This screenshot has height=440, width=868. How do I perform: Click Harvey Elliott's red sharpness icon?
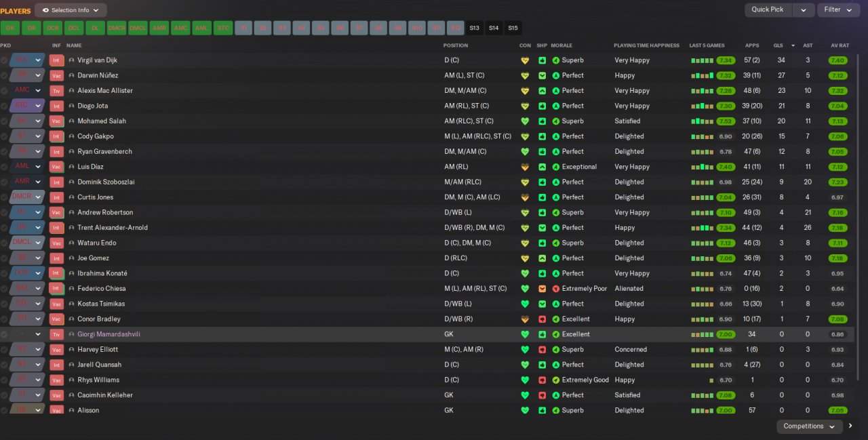click(542, 350)
